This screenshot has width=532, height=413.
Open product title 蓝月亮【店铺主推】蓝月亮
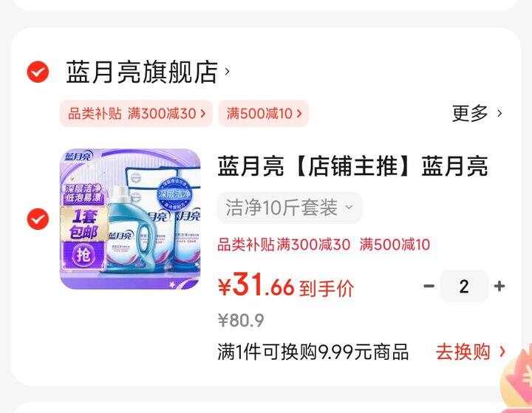click(x=353, y=166)
